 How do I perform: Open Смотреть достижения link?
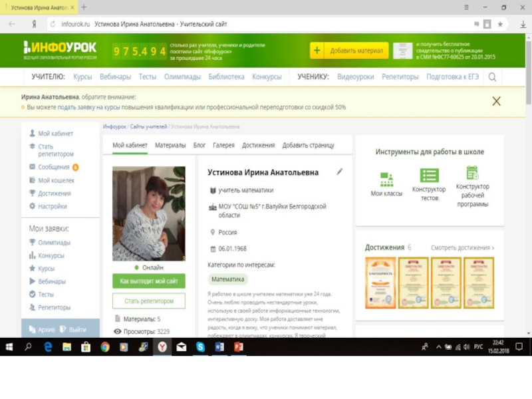pyautogui.click(x=462, y=248)
